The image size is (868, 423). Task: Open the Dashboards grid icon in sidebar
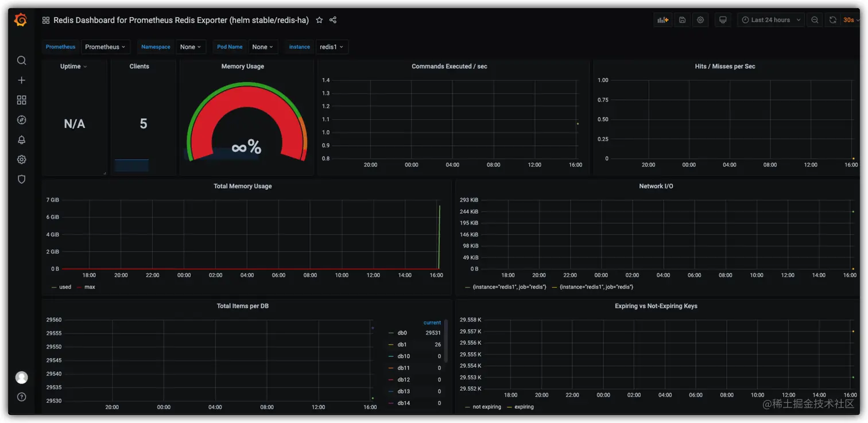tap(21, 100)
